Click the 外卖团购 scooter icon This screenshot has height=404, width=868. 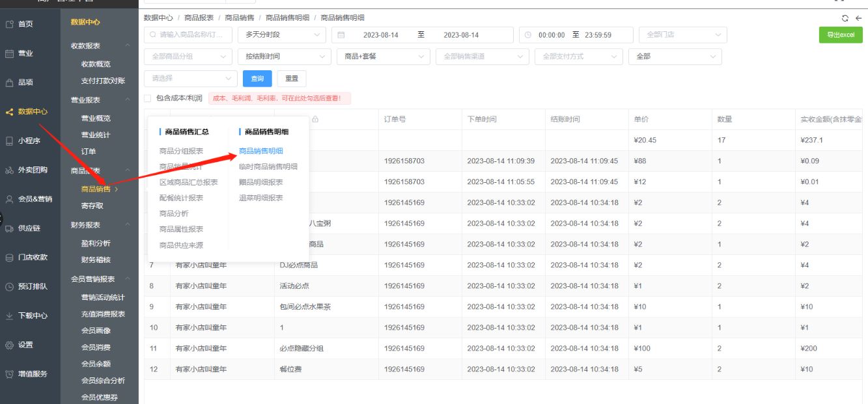[x=9, y=170]
